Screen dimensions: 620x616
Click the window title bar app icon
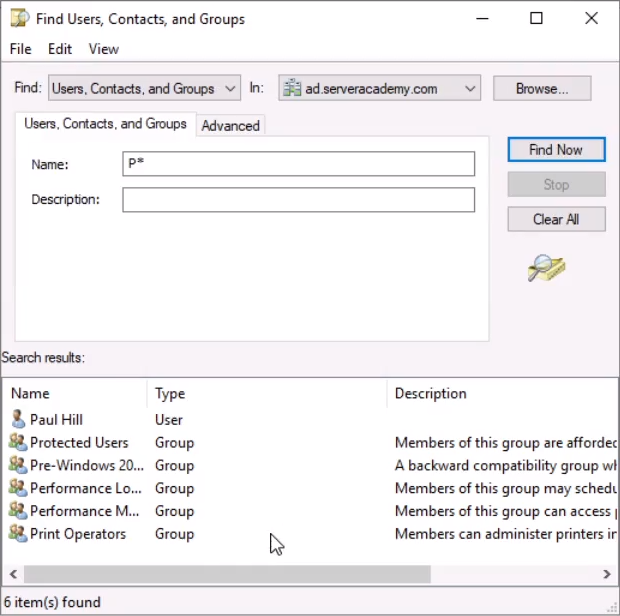pos(19,19)
